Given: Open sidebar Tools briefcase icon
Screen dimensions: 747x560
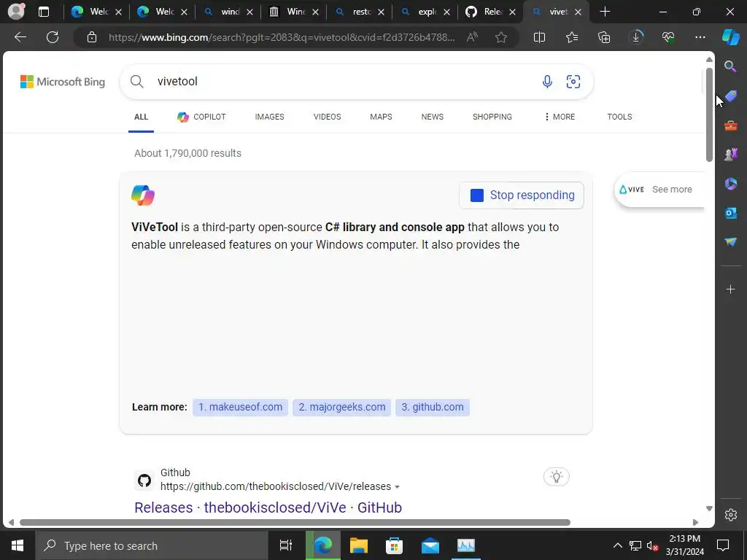Looking at the screenshot, I should click(x=731, y=125).
